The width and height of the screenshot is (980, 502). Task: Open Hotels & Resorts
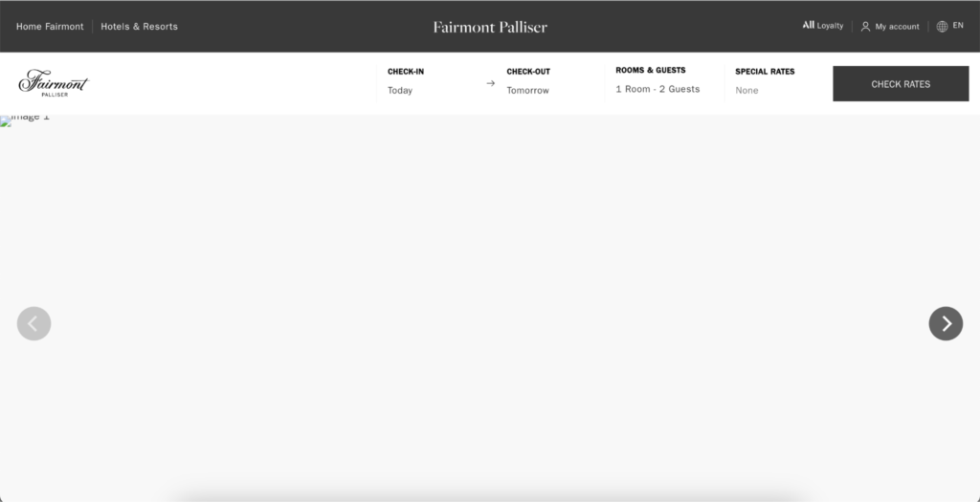[x=140, y=26]
